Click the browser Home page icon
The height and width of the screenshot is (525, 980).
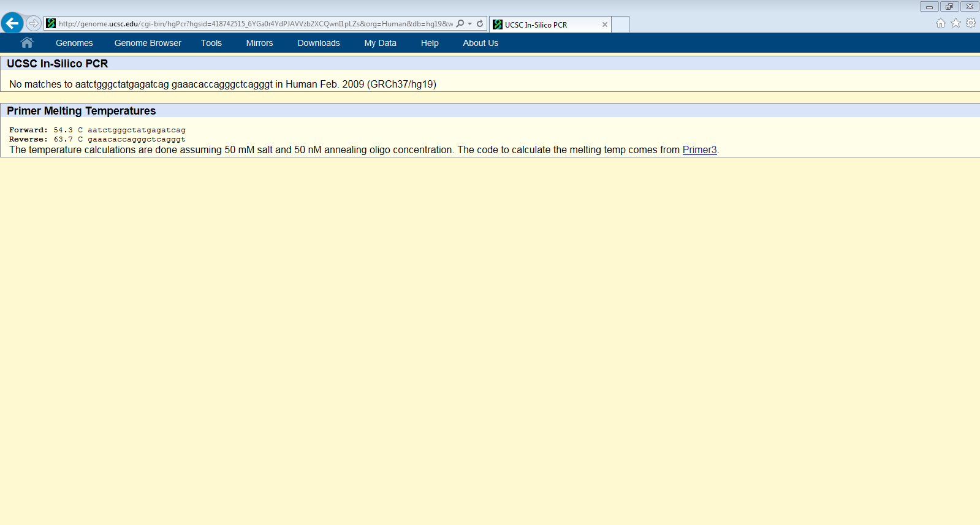click(940, 23)
